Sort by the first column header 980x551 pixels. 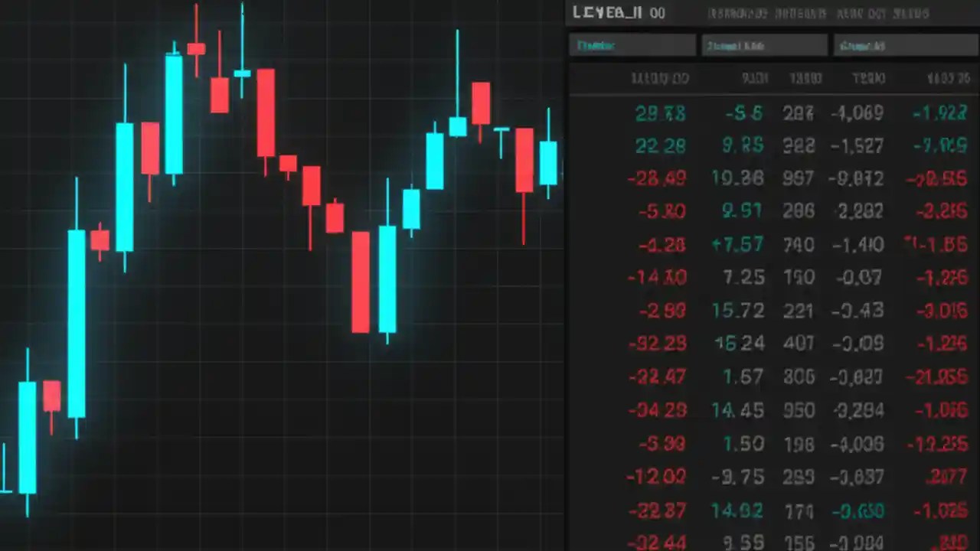(x=660, y=78)
